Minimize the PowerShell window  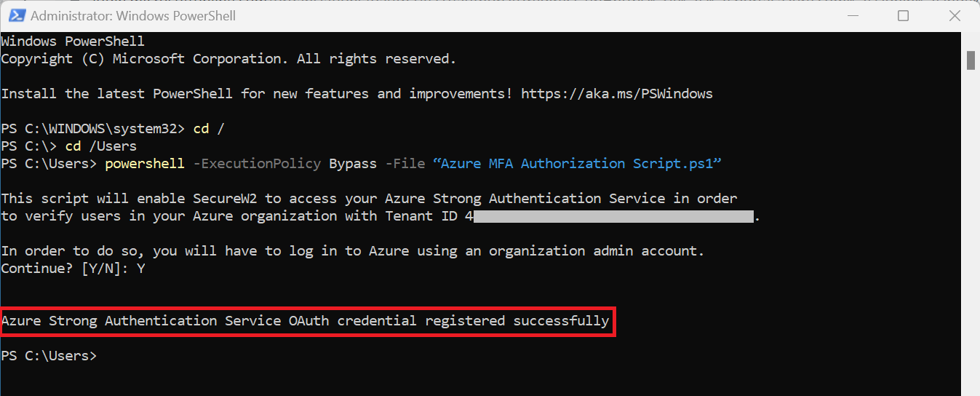[853, 15]
